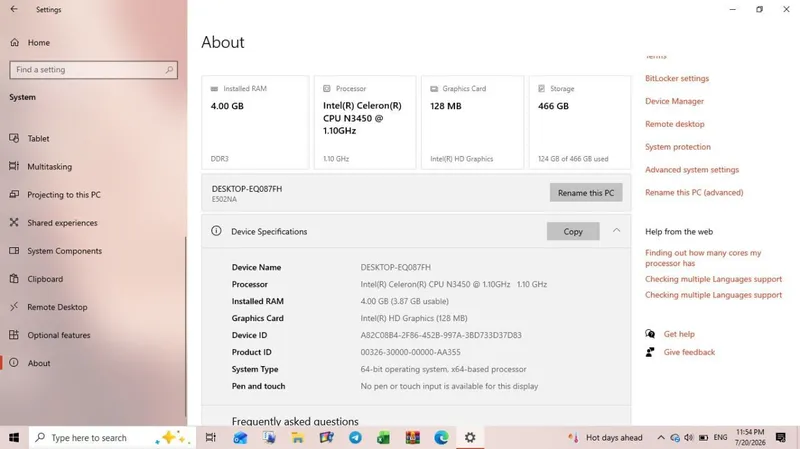Viewport: 800px width, 449px height.
Task: Go back using the Settings back arrow
Action: point(14,9)
